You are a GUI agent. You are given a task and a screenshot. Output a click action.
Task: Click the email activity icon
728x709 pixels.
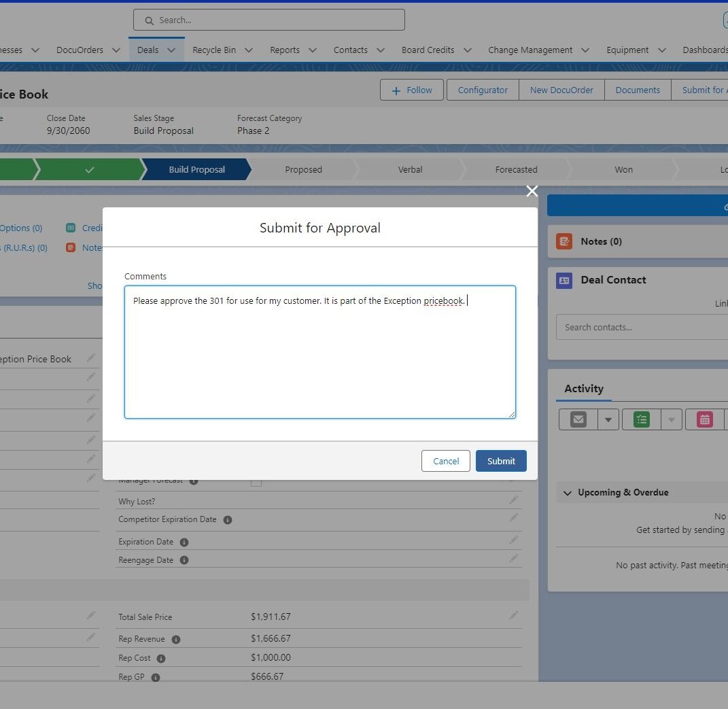[578, 419]
